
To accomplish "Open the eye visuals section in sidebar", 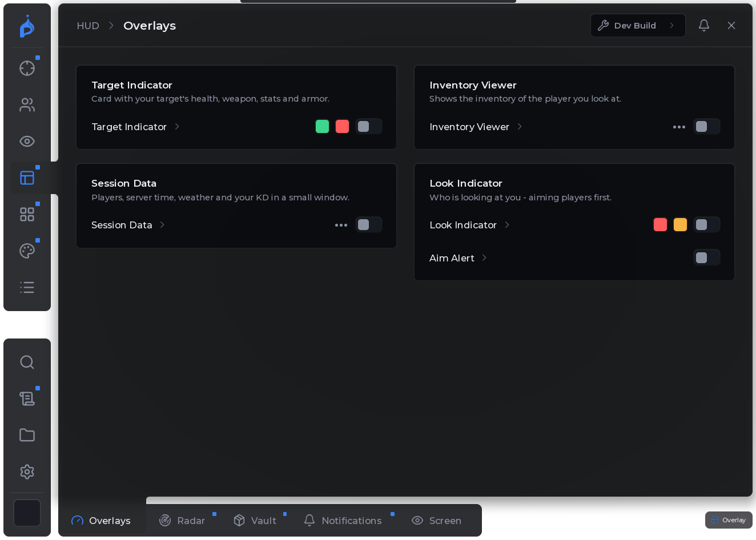I will click(x=27, y=141).
